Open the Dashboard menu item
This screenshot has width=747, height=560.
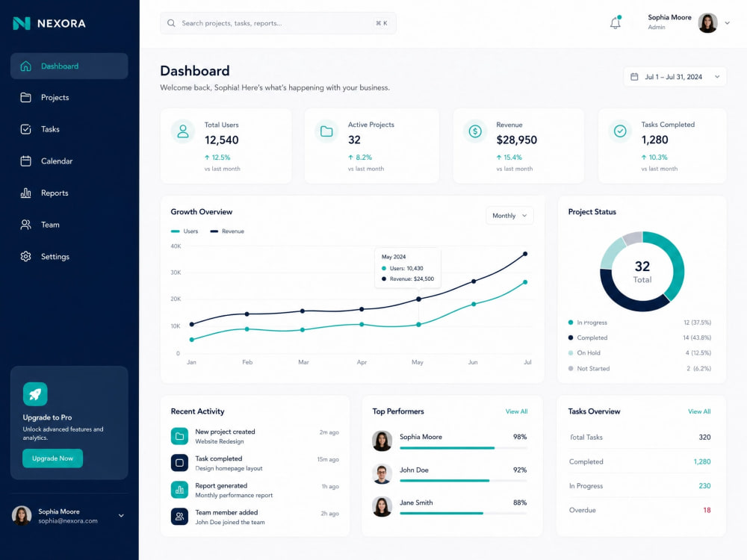pos(69,66)
